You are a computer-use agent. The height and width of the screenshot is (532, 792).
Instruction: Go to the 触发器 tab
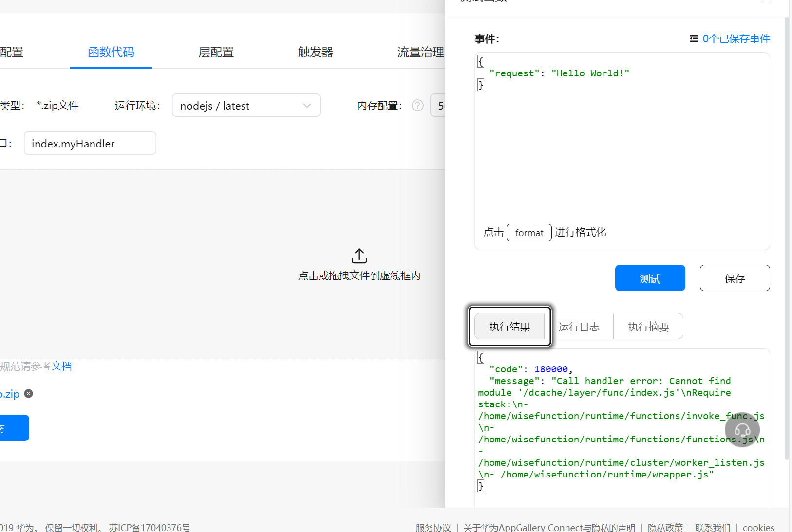(x=316, y=52)
